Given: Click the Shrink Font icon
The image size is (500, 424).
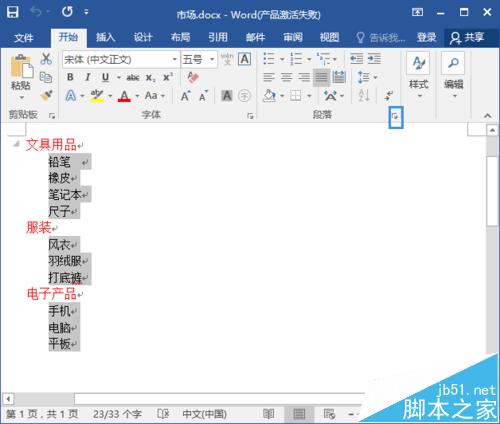Looking at the screenshot, I should 203,96.
